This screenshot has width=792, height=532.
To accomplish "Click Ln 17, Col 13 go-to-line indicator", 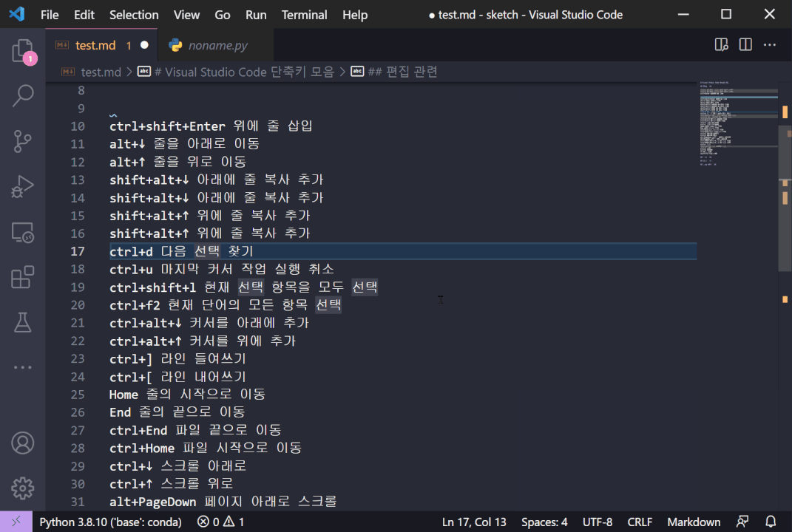I will tap(474, 522).
